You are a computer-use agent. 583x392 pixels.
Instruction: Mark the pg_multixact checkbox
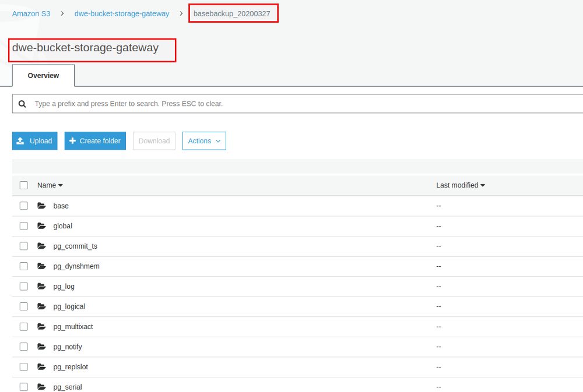24,326
